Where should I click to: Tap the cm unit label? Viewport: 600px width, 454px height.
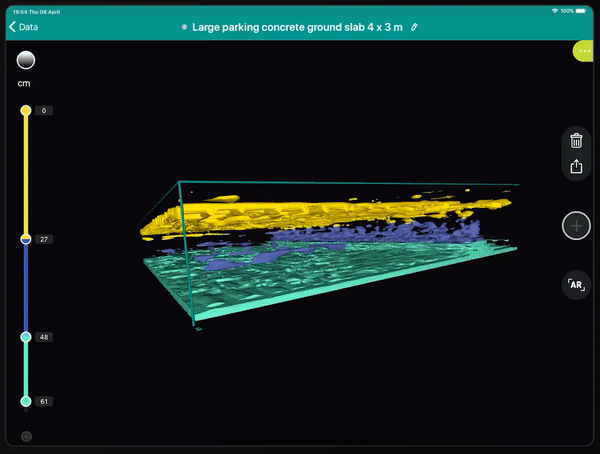coord(24,83)
